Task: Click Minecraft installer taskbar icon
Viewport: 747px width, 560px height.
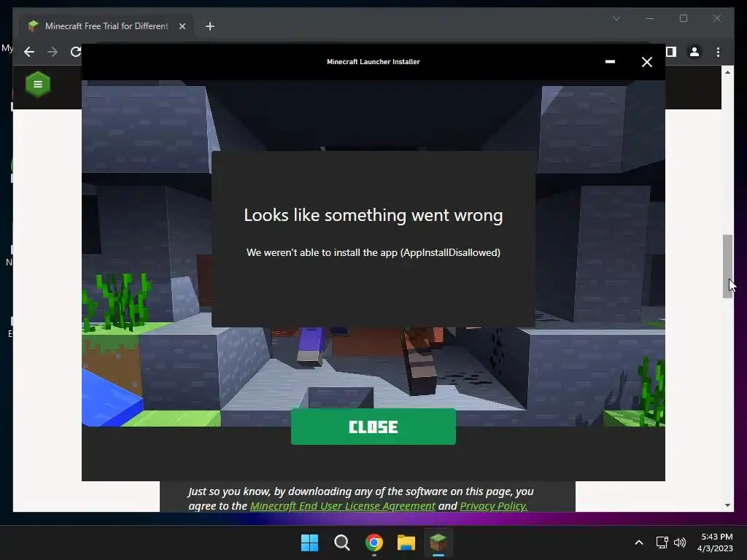Action: [438, 542]
